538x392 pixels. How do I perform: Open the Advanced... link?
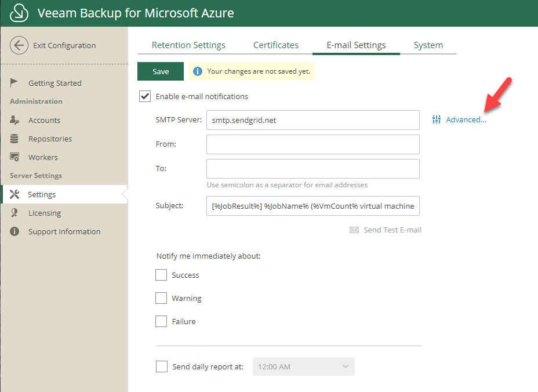point(466,119)
